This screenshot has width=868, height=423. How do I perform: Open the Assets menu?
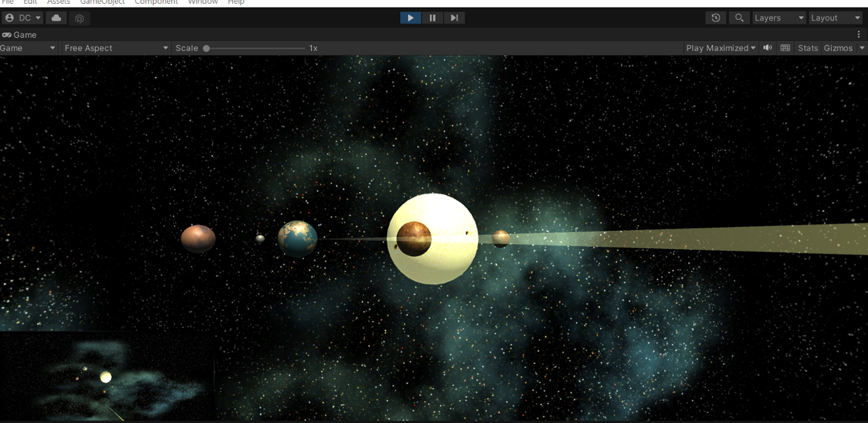[58, 3]
